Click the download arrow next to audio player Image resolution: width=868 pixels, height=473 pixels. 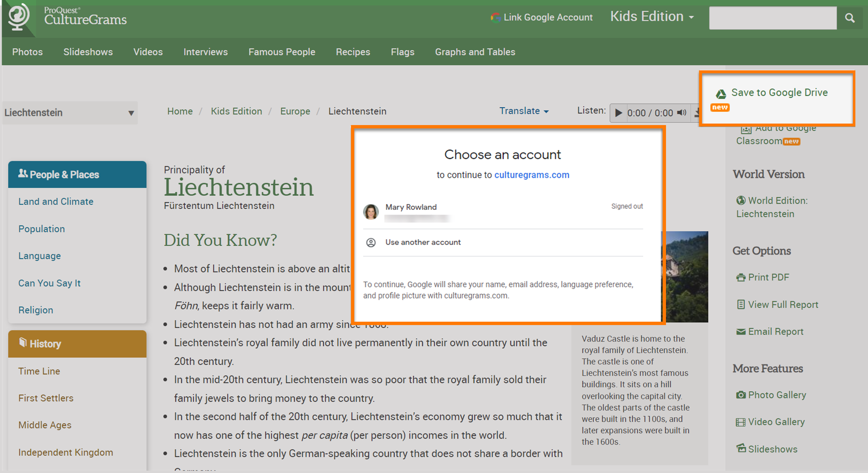697,113
